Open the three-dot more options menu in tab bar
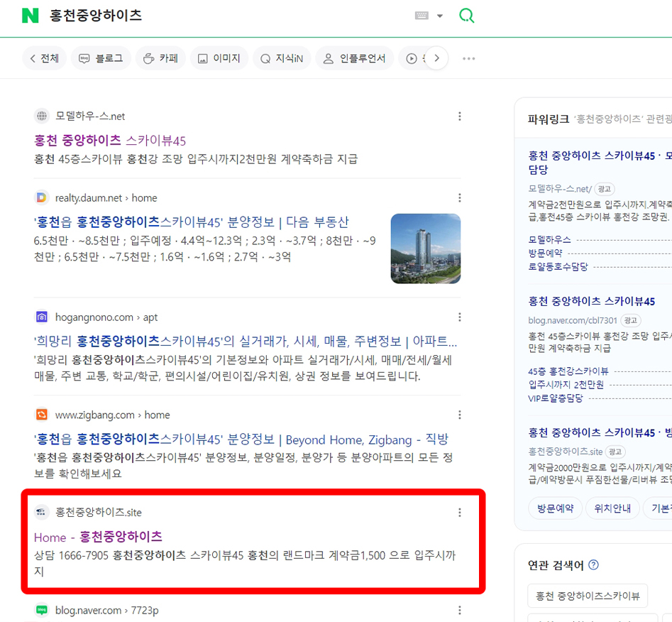 [x=469, y=58]
